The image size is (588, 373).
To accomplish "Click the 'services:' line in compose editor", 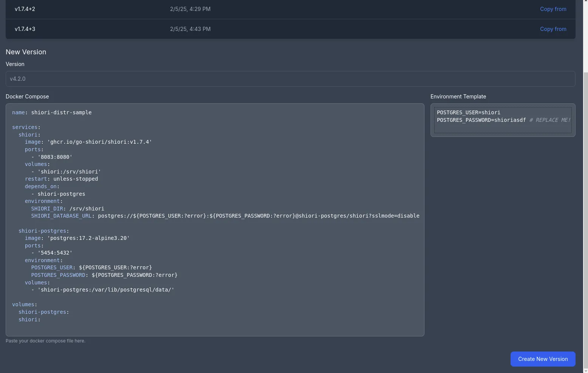I will pyautogui.click(x=26, y=127).
